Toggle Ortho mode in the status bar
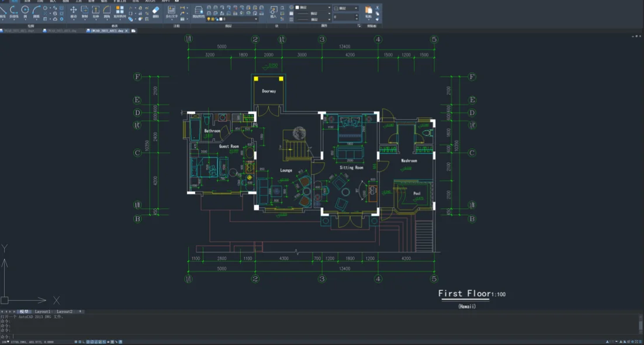 point(84,341)
